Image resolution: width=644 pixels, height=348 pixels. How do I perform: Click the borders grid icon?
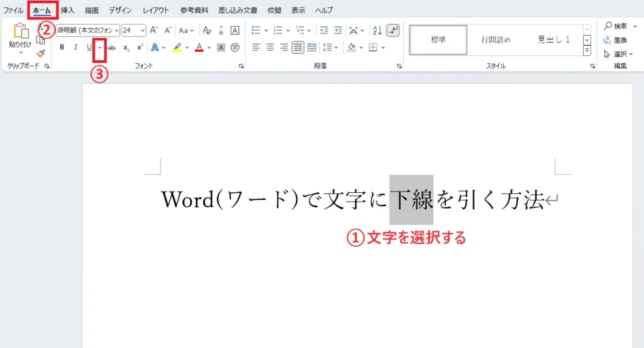coord(373,48)
